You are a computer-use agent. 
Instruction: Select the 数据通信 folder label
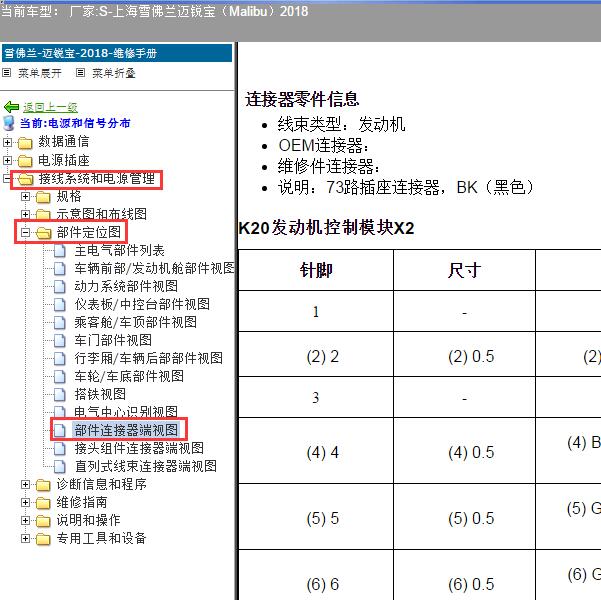tap(64, 141)
